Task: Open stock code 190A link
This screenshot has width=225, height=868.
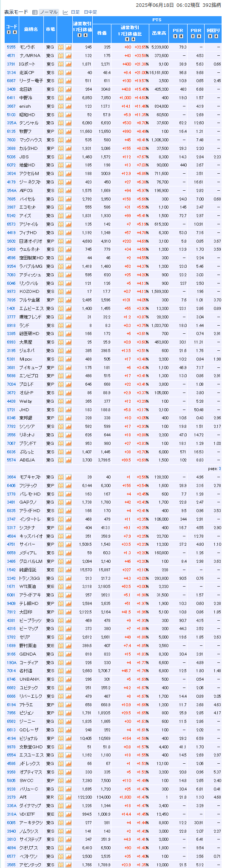Action: coord(11,662)
